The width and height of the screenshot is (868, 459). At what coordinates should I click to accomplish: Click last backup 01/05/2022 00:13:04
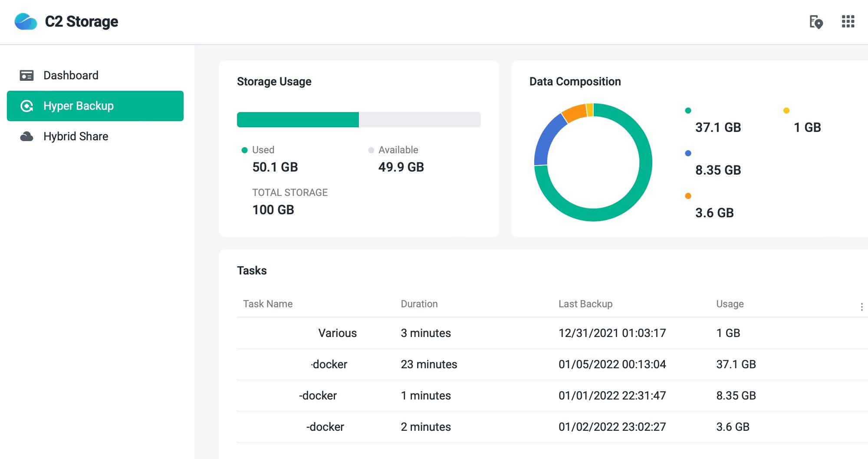(x=612, y=364)
